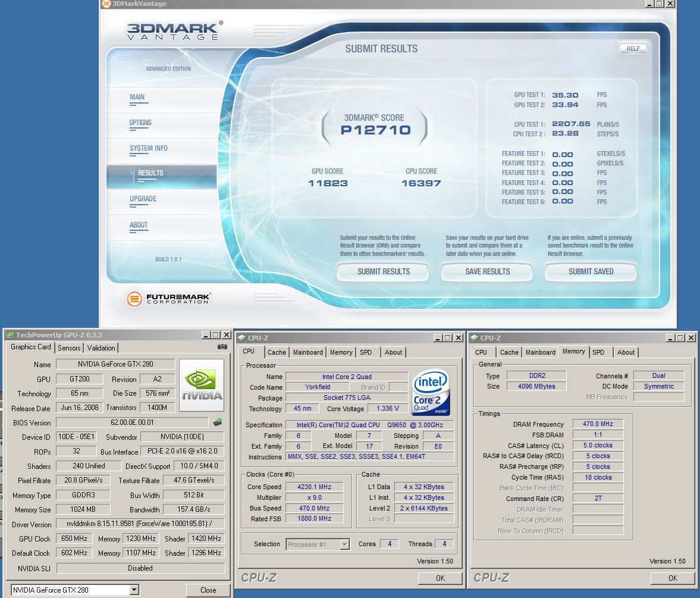Open the Memory tab in first CPU-Z window

(x=341, y=352)
